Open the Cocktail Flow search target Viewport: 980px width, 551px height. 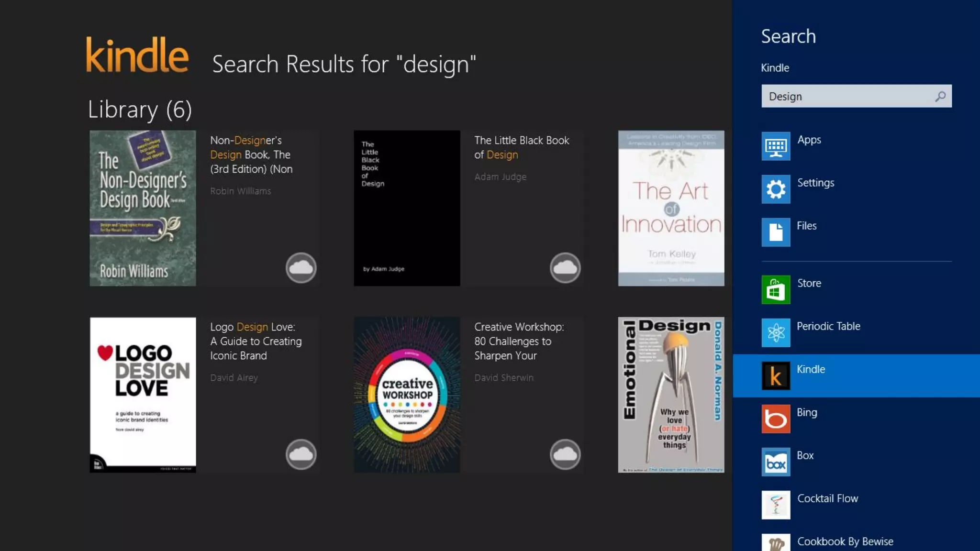pos(827,499)
